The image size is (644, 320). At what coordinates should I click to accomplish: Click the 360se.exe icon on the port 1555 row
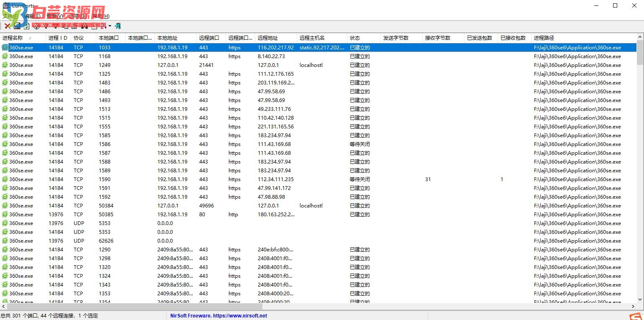5,126
